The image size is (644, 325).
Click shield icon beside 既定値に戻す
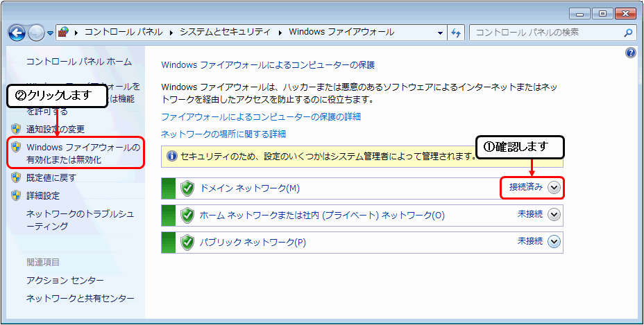pyautogui.click(x=15, y=177)
